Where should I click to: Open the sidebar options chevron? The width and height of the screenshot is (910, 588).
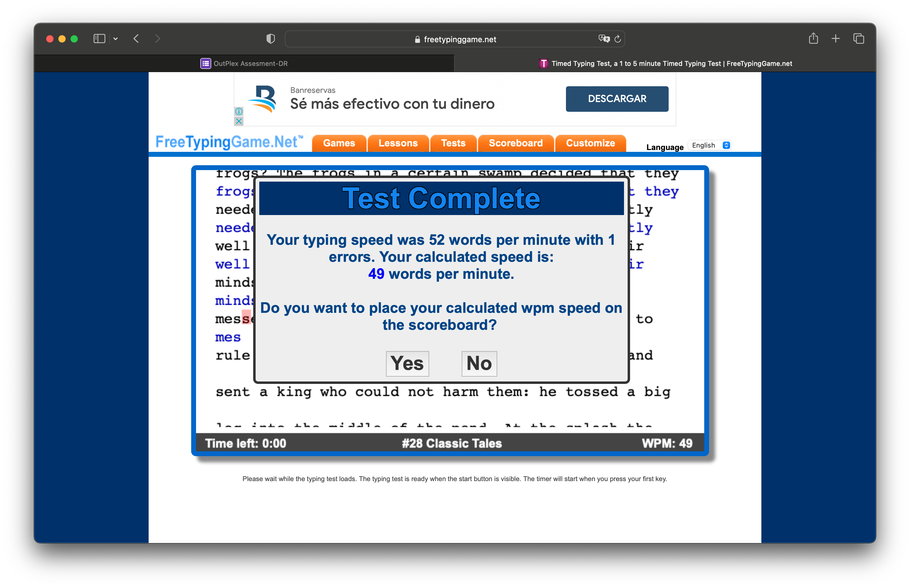point(115,39)
